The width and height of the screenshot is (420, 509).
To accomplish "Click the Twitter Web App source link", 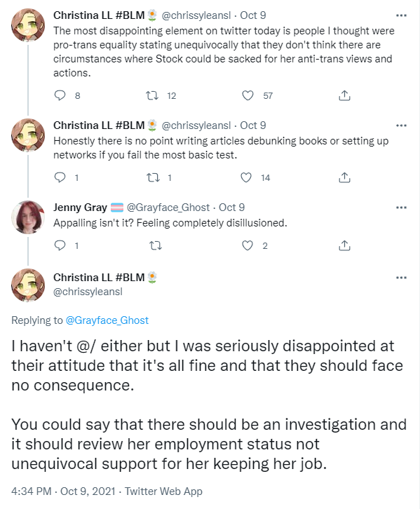I will click(x=163, y=491).
